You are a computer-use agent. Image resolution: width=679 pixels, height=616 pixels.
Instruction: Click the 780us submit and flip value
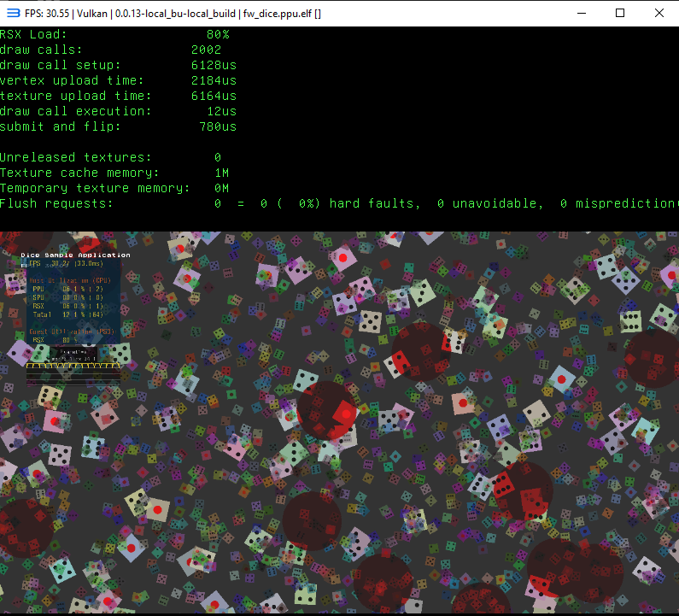click(218, 126)
